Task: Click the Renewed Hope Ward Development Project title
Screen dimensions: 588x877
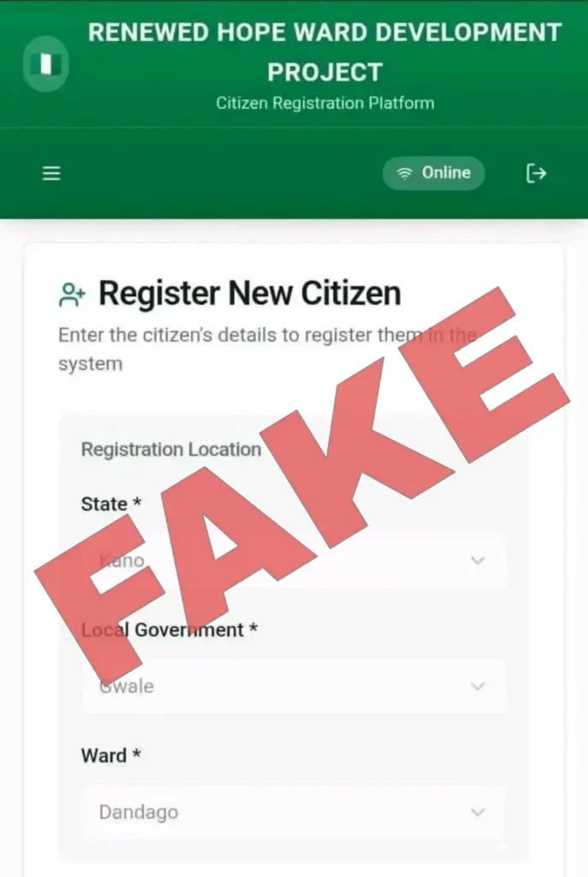Action: (x=324, y=52)
